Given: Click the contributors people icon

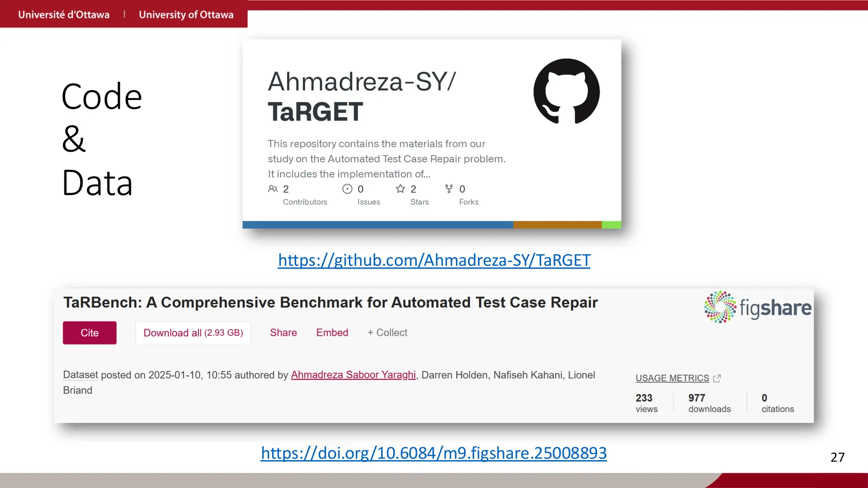Looking at the screenshot, I should coord(273,189).
